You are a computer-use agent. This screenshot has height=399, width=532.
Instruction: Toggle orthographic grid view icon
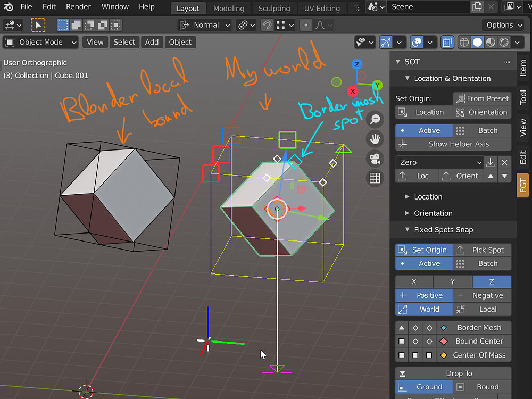pos(375,178)
